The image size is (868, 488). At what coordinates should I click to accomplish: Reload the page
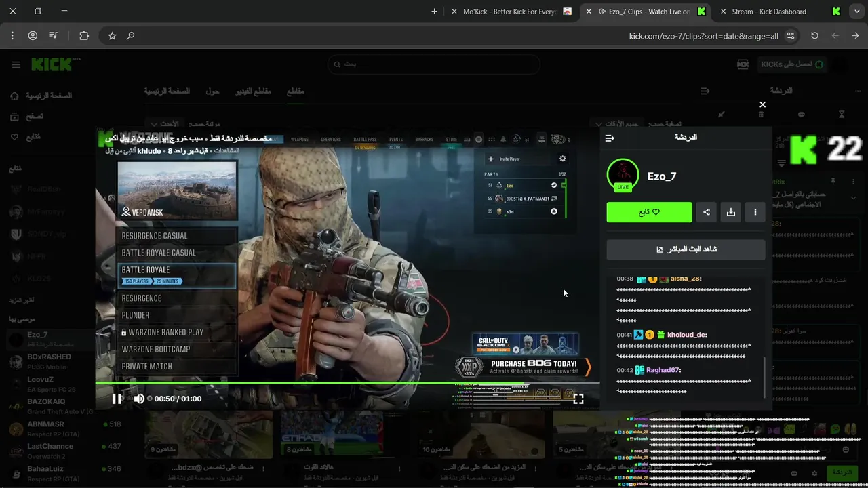click(x=814, y=35)
